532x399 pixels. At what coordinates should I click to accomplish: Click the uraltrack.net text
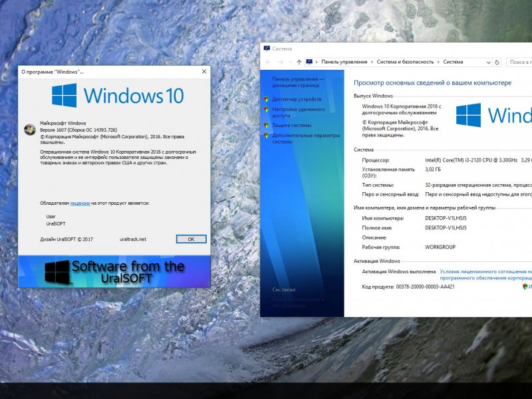(133, 239)
